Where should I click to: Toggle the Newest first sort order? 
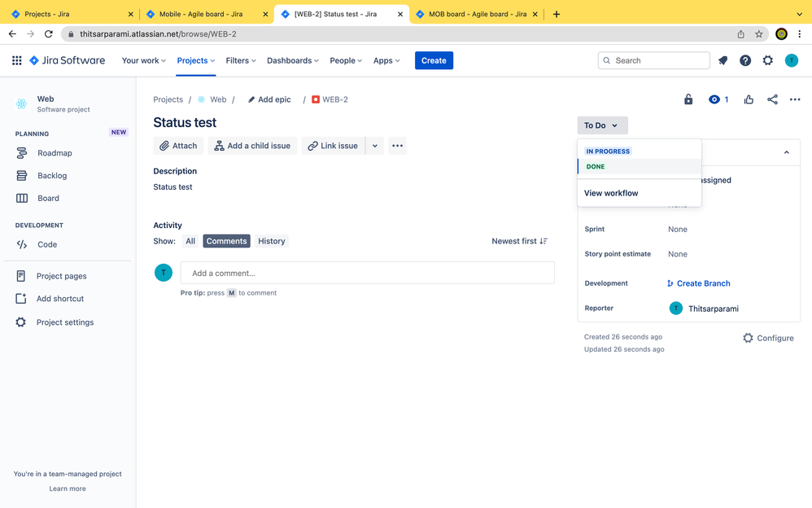[x=519, y=241]
